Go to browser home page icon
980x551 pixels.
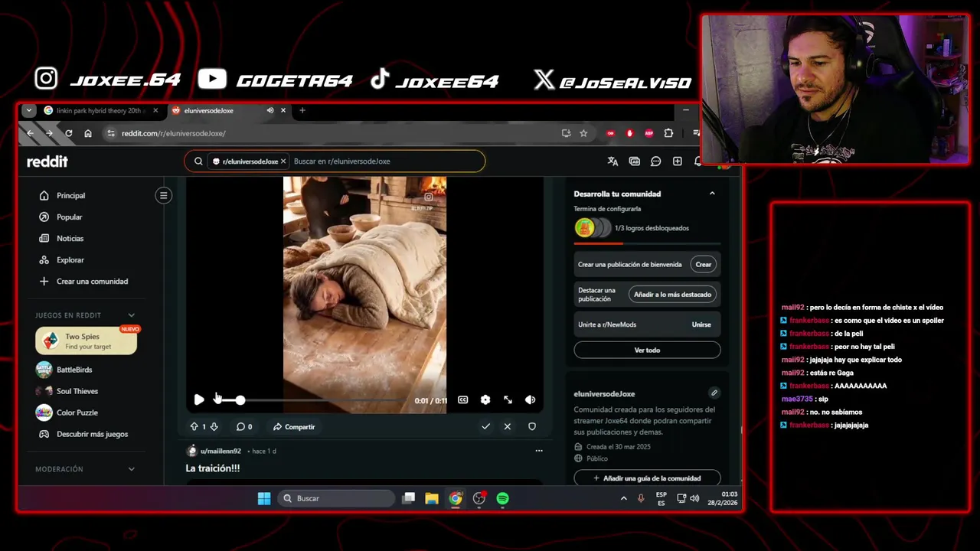88,133
